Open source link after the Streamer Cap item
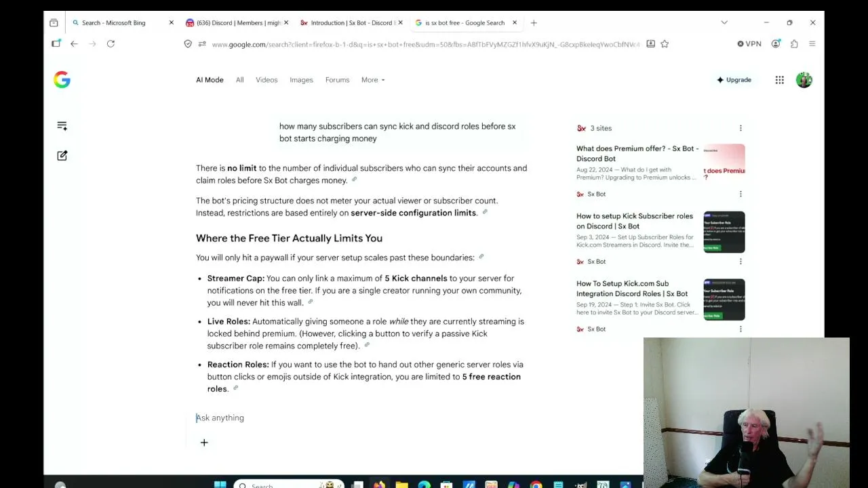Viewport: 868px width, 488px height. click(310, 302)
